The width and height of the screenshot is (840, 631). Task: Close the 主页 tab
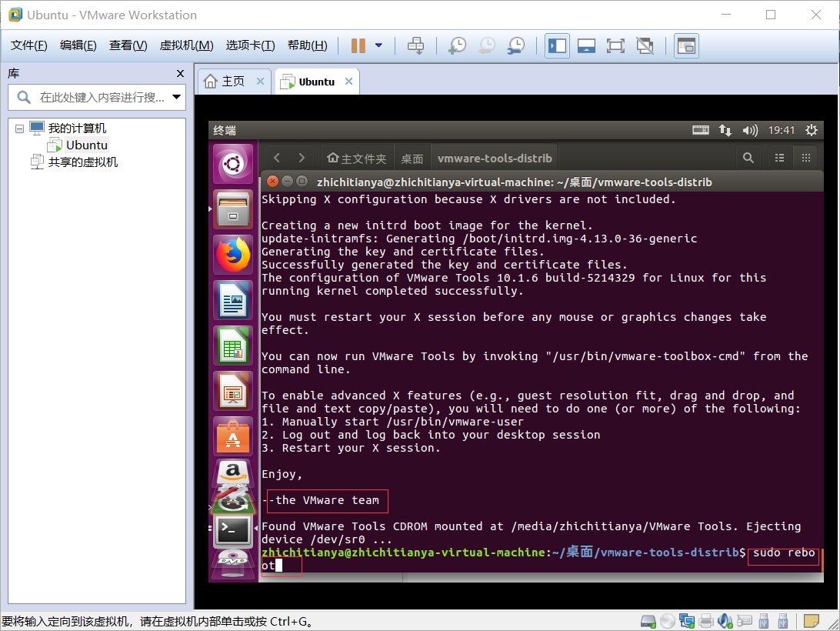[x=260, y=81]
